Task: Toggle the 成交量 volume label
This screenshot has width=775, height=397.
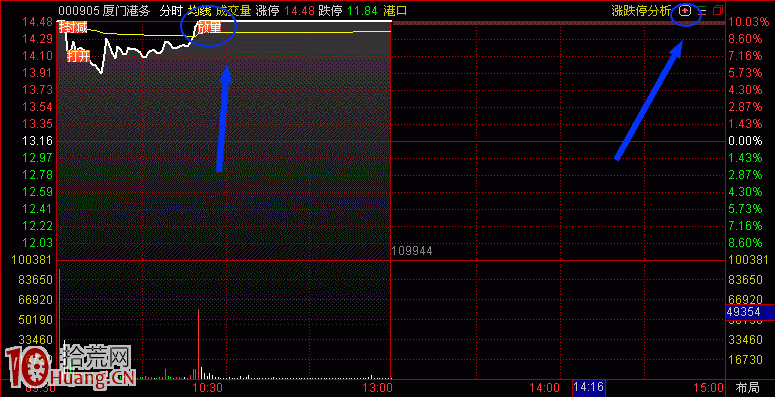Action: pyautogui.click(x=233, y=10)
